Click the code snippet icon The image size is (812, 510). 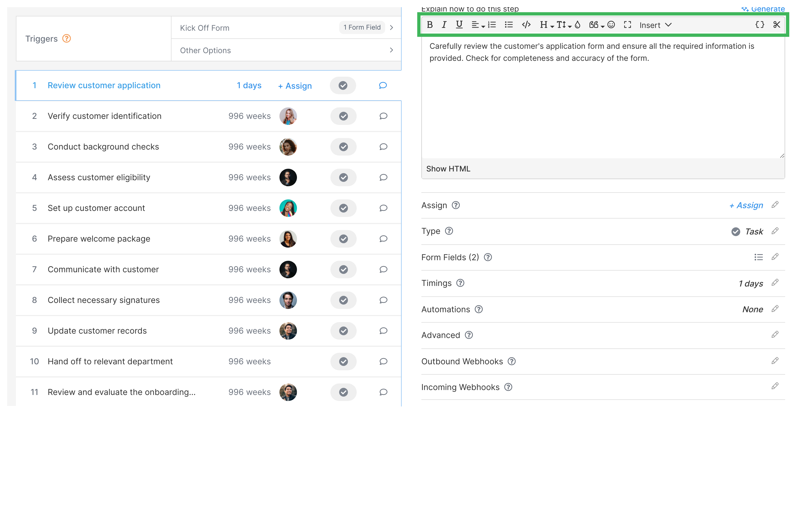click(x=526, y=25)
